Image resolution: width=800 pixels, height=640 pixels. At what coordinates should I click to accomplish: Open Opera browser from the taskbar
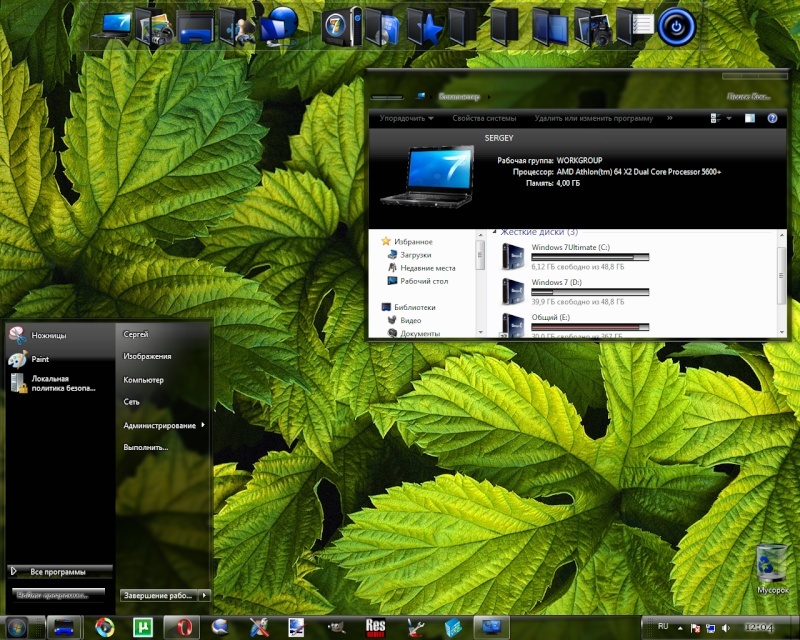184,628
